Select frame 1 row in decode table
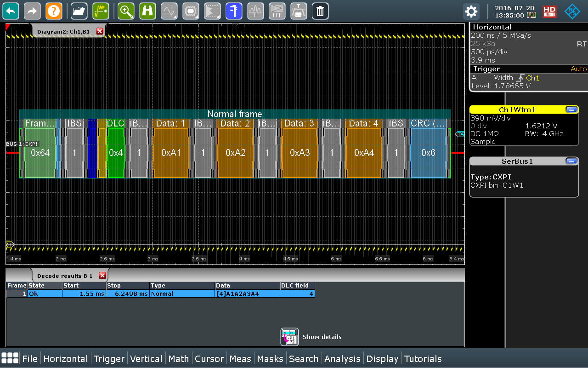 (160, 293)
